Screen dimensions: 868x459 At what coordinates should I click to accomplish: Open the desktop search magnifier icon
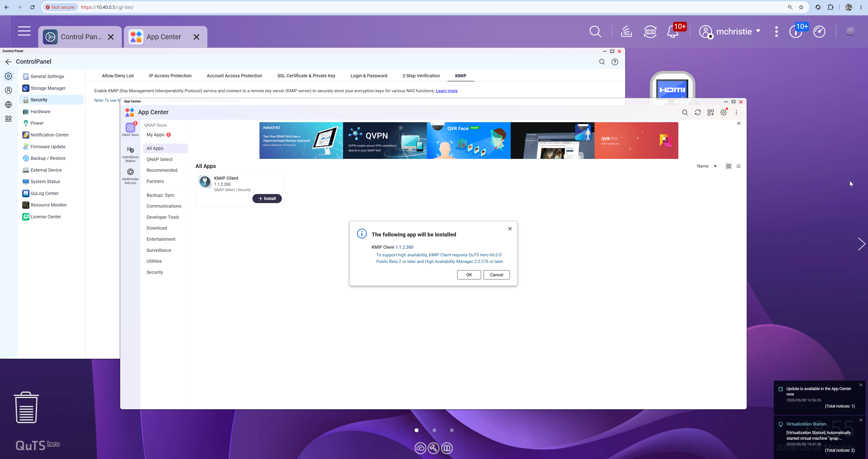click(x=595, y=31)
